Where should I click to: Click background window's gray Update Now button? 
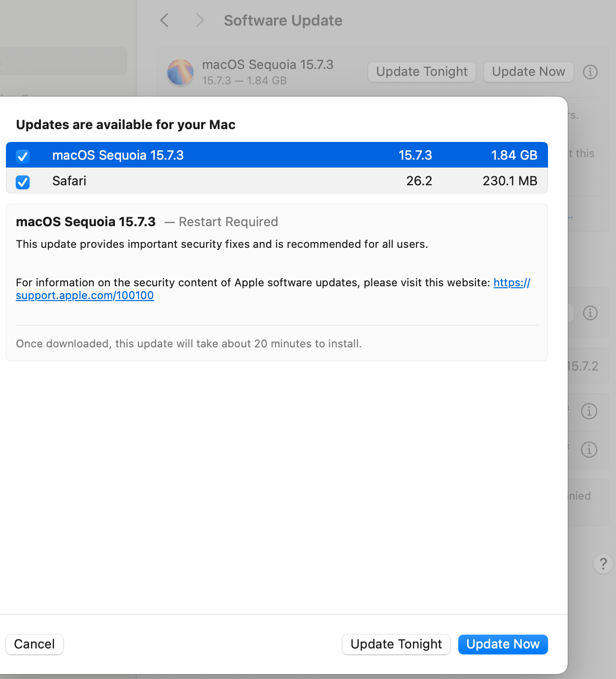[x=528, y=72]
